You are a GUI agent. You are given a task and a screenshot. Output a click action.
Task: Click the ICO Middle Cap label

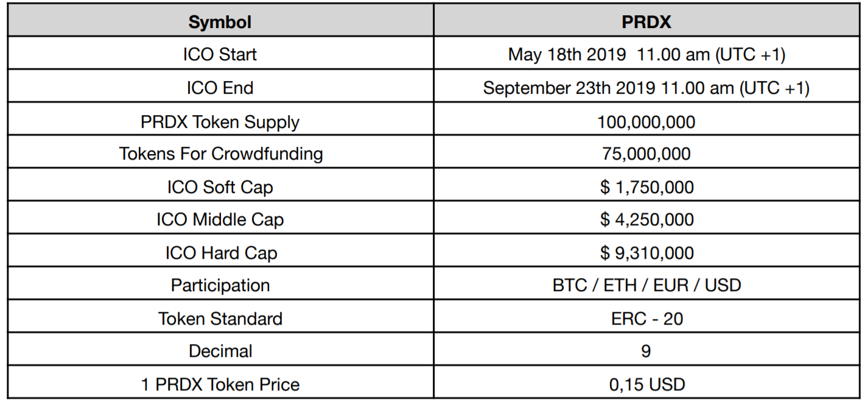(220, 219)
